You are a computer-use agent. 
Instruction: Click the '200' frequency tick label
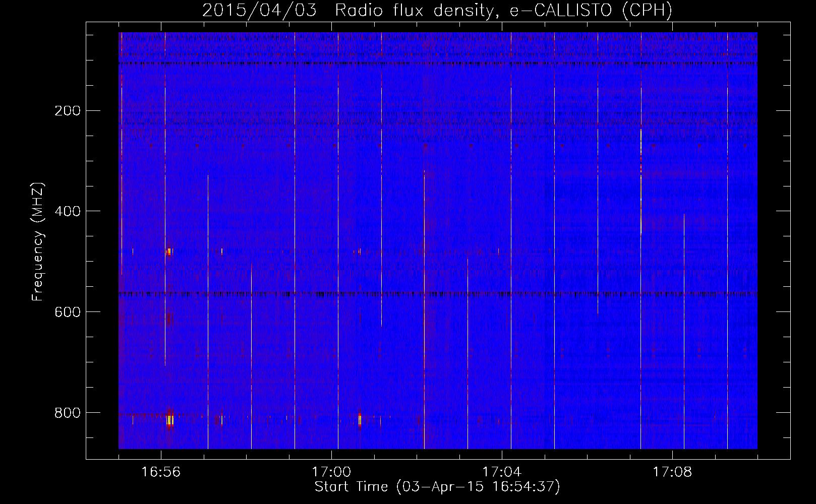pos(68,110)
